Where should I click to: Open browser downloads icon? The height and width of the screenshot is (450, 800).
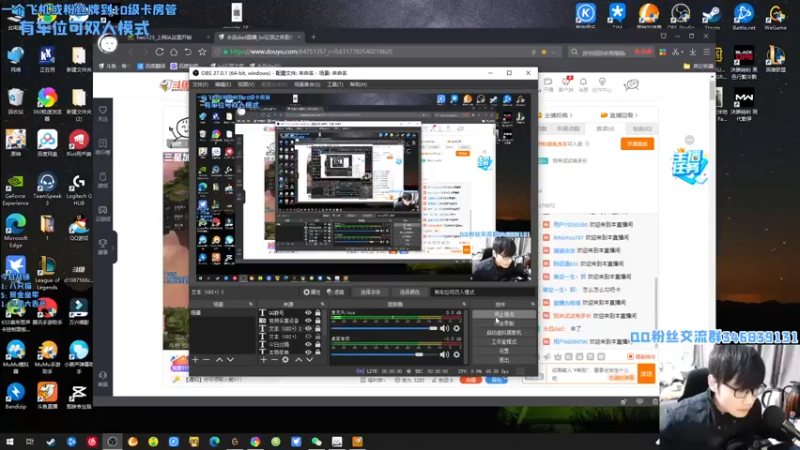tap(692, 52)
